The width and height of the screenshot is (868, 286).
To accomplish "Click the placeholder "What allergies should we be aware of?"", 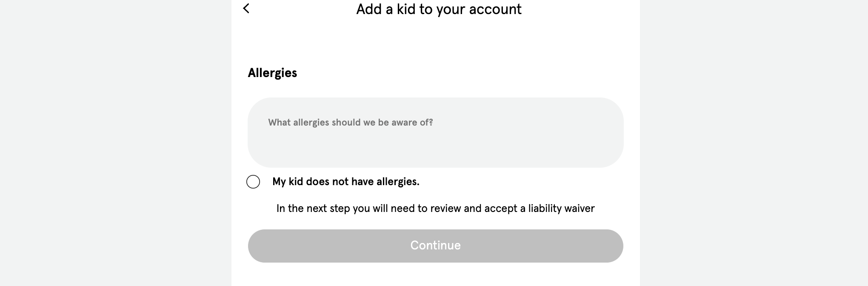I will tap(350, 123).
